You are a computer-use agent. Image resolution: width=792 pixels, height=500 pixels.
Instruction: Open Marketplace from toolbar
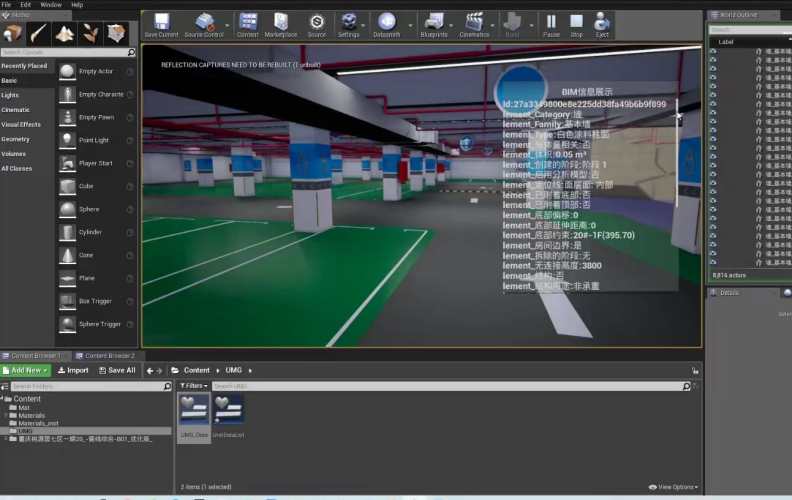click(281, 25)
